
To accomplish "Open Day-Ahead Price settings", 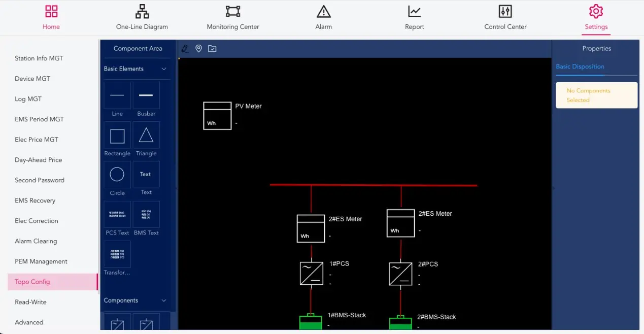I will (x=39, y=160).
